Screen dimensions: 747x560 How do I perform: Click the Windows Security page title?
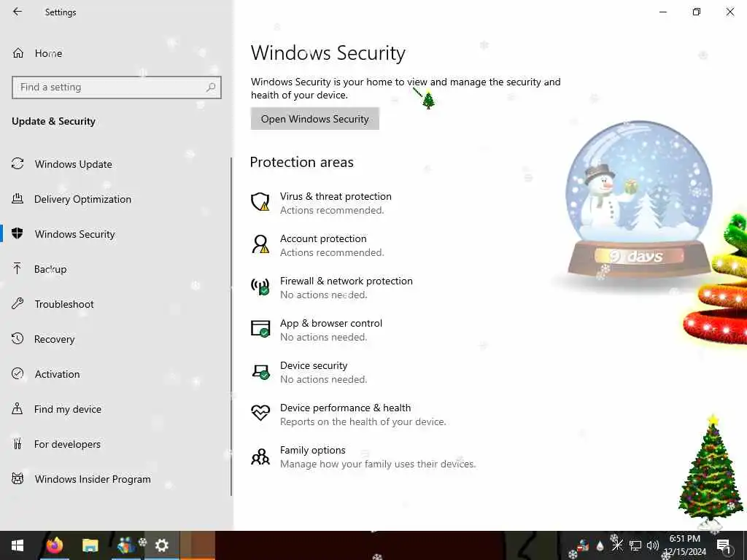328,52
